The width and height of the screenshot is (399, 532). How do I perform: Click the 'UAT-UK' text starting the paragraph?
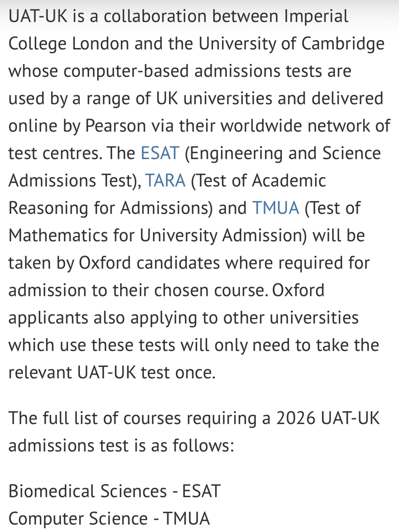click(x=38, y=17)
